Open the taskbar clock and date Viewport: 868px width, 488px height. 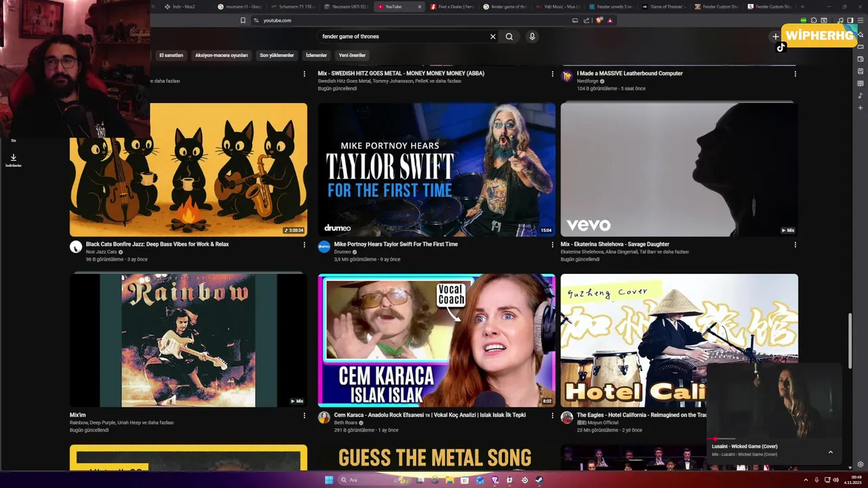coord(853,480)
